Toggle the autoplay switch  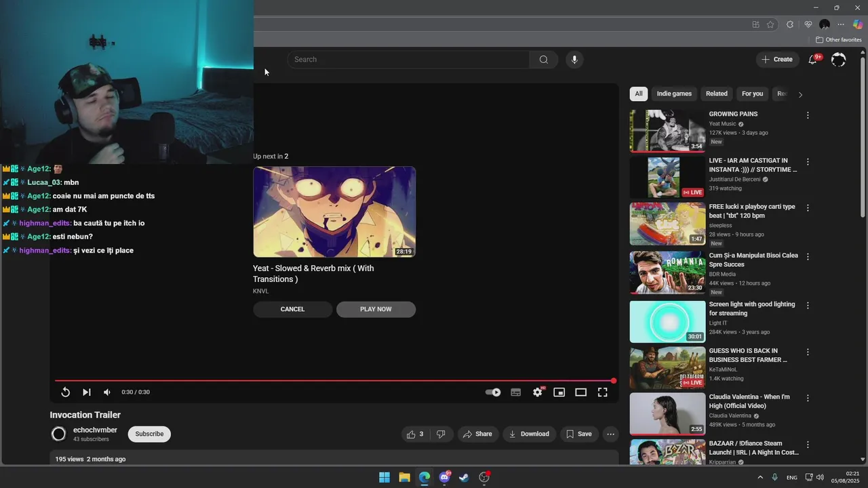point(494,392)
